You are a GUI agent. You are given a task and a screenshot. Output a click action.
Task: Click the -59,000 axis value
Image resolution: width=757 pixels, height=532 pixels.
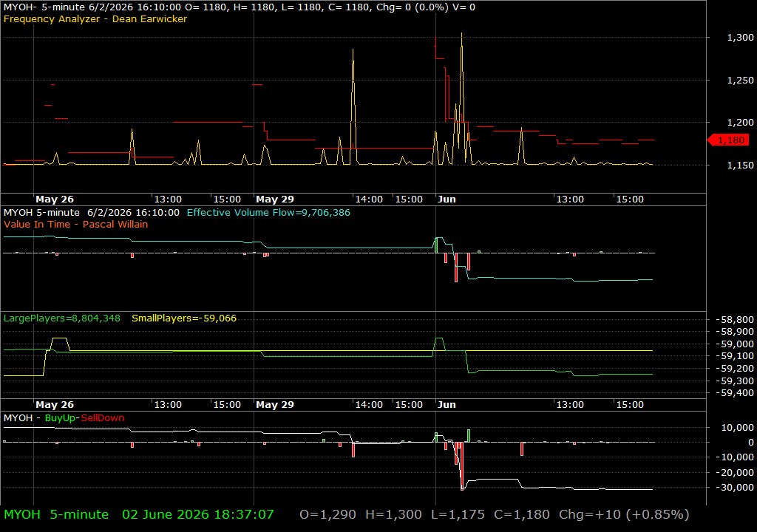[x=734, y=344]
